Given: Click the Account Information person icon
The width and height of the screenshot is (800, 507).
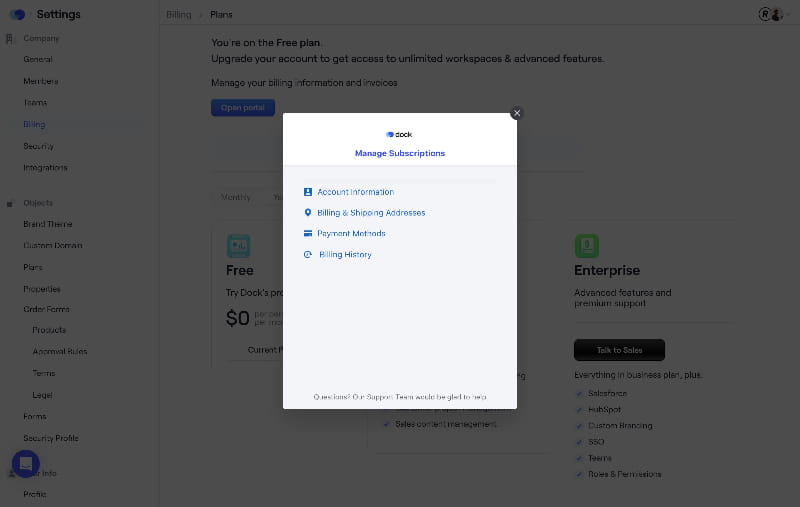Looking at the screenshot, I should click(308, 192).
